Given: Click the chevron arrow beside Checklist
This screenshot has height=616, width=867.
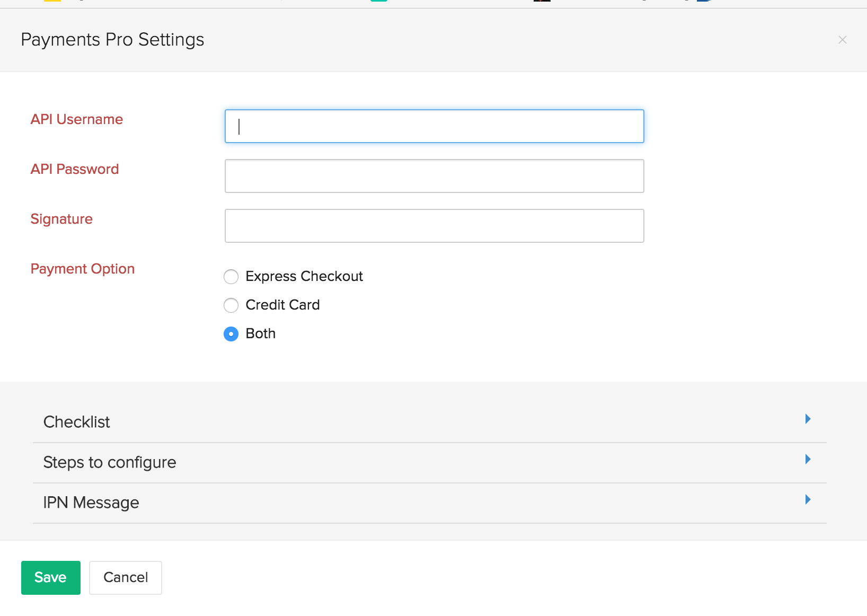Looking at the screenshot, I should [x=808, y=419].
